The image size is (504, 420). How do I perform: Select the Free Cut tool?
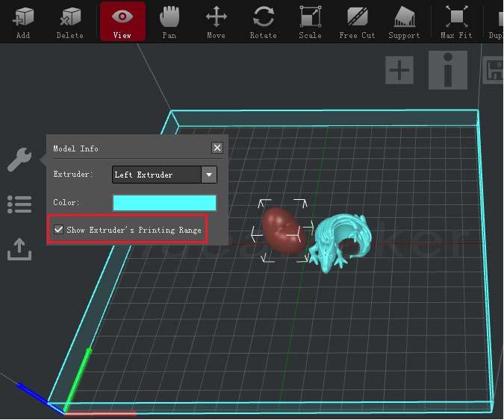(x=357, y=22)
